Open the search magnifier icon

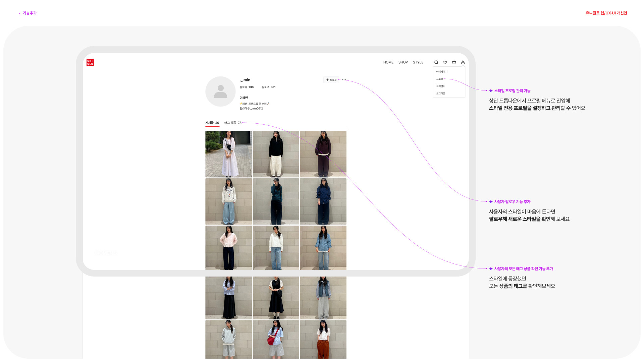[436, 62]
